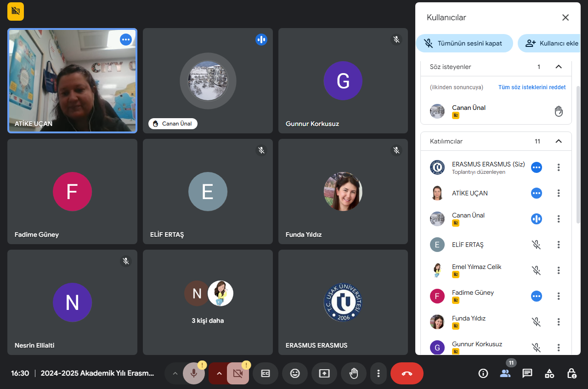Toggle closed captions CC button
This screenshot has height=389, width=588.
[266, 373]
